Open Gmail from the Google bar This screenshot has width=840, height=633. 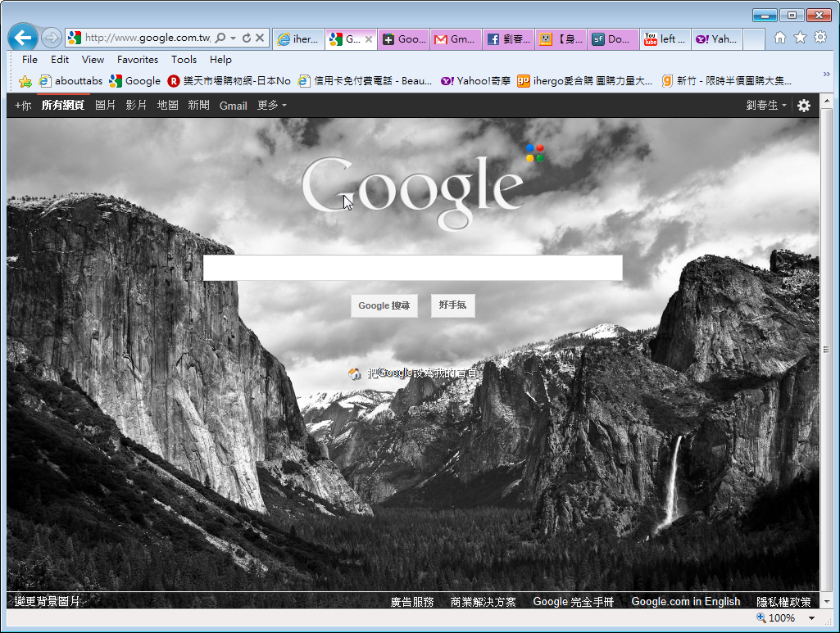[x=233, y=106]
